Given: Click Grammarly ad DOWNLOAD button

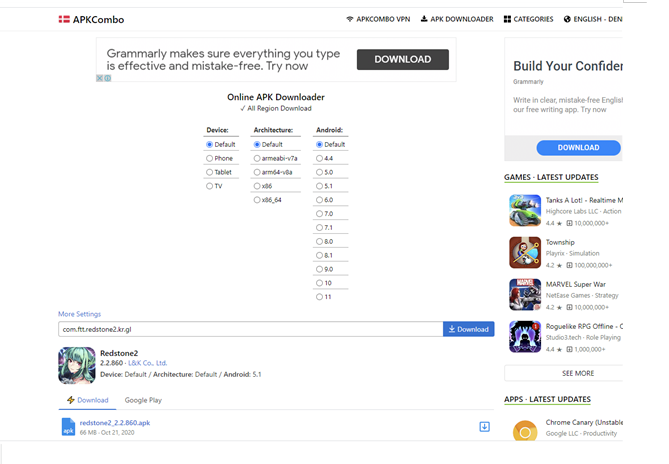Looking at the screenshot, I should tap(403, 59).
